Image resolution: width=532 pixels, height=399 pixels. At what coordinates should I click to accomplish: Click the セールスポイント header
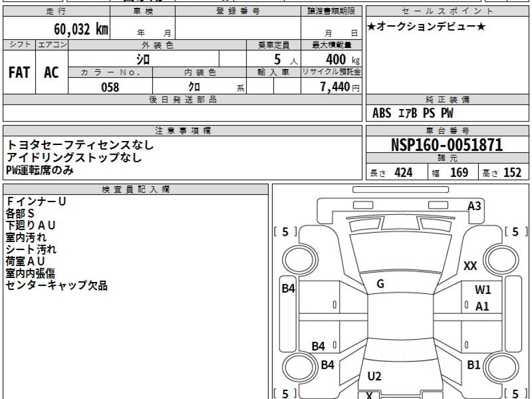point(447,12)
